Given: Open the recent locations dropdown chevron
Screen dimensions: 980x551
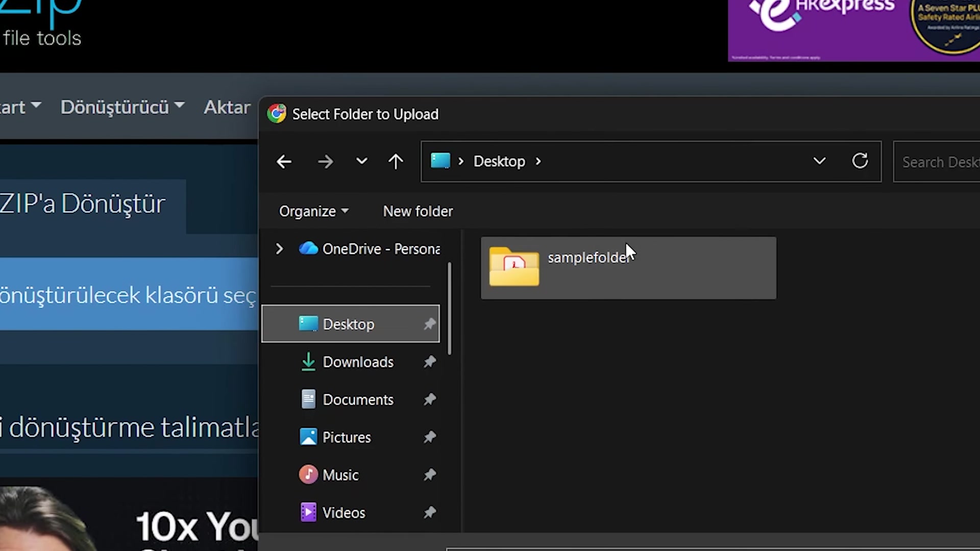Looking at the screenshot, I should click(361, 162).
